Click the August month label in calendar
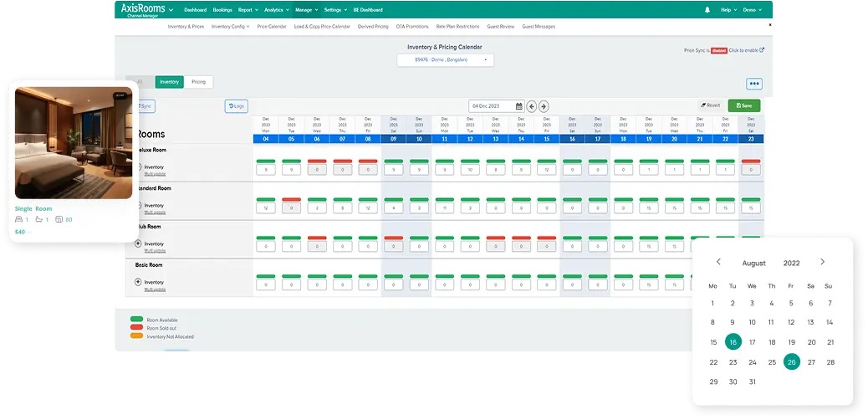The height and width of the screenshot is (420, 868). tap(754, 264)
